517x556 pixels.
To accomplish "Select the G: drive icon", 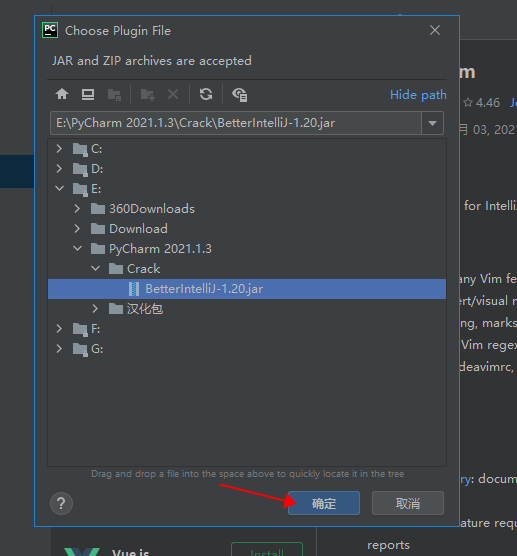I will pos(80,349).
